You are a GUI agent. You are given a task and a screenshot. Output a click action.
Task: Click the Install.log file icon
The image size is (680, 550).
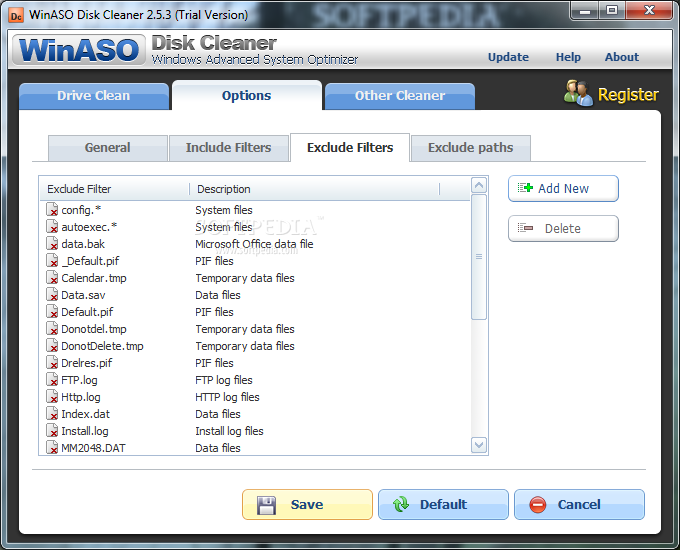tap(52, 431)
